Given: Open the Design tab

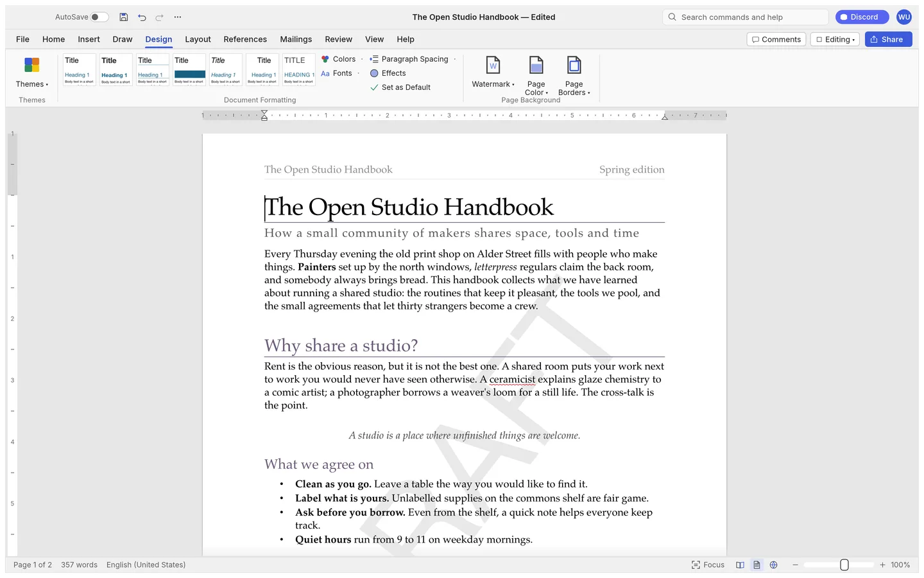Looking at the screenshot, I should coord(158,39).
